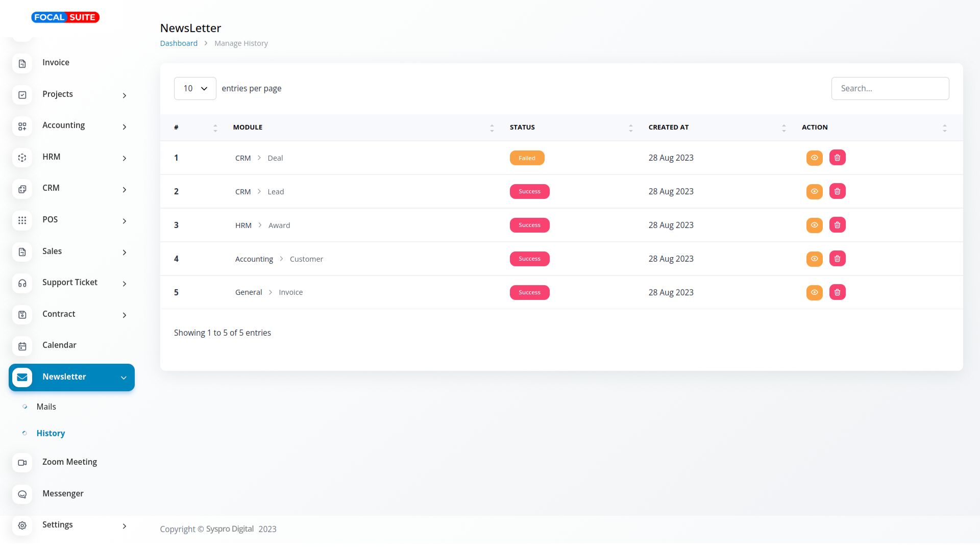The height and width of the screenshot is (551, 980).
Task: View details of CRM Lead entry
Action: click(x=814, y=191)
